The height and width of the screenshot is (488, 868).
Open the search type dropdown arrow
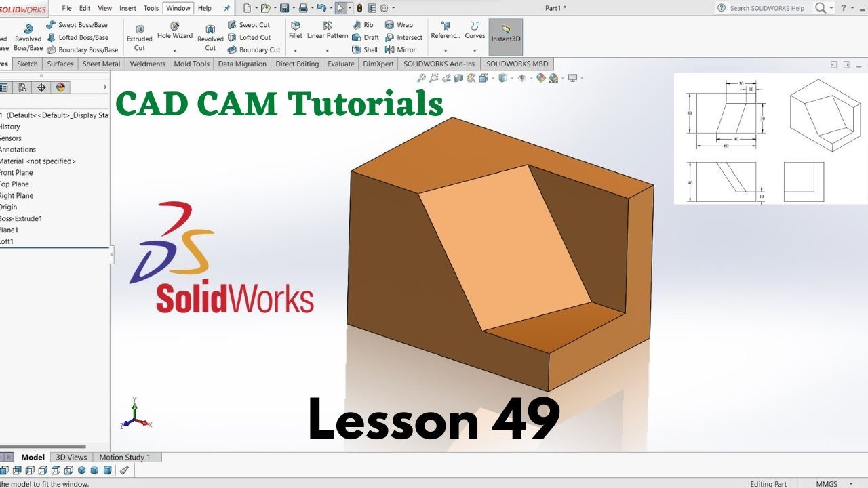coord(831,8)
